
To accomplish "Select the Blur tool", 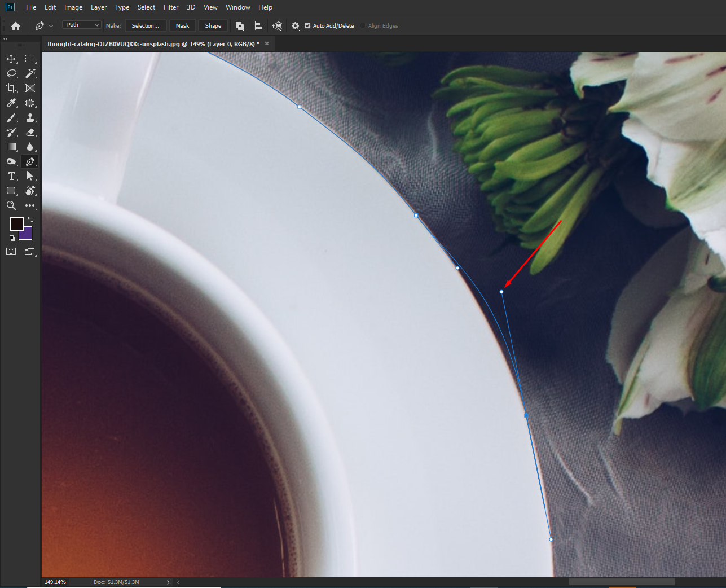I will 30,147.
